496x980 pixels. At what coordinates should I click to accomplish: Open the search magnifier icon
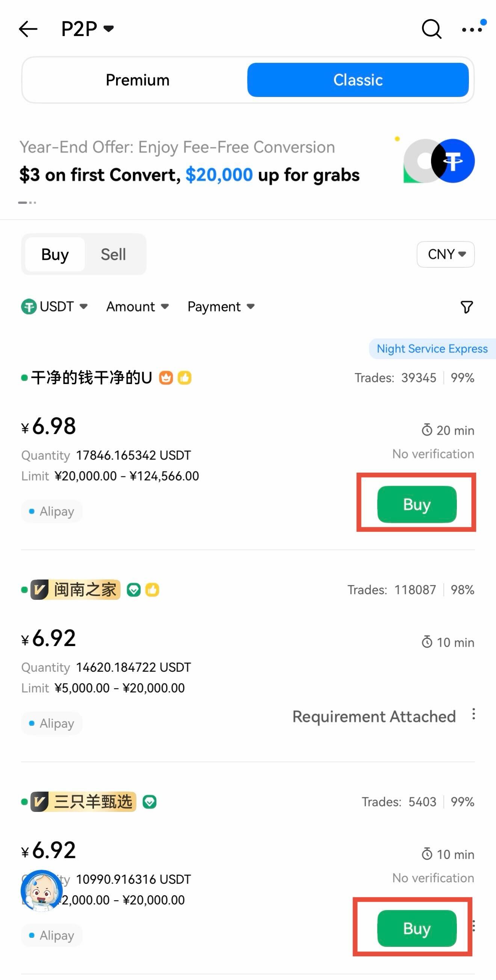[x=431, y=29]
